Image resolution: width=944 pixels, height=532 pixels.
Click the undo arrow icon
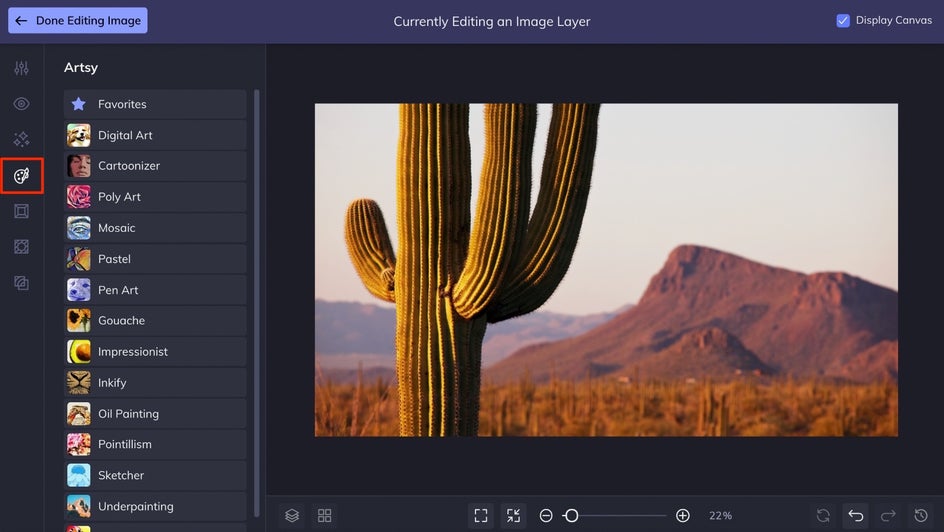[x=855, y=516]
